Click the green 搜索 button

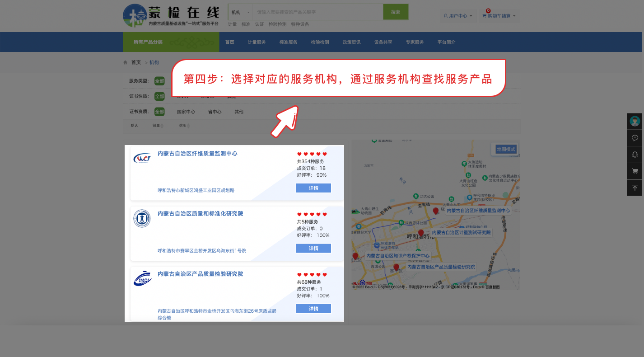396,12
